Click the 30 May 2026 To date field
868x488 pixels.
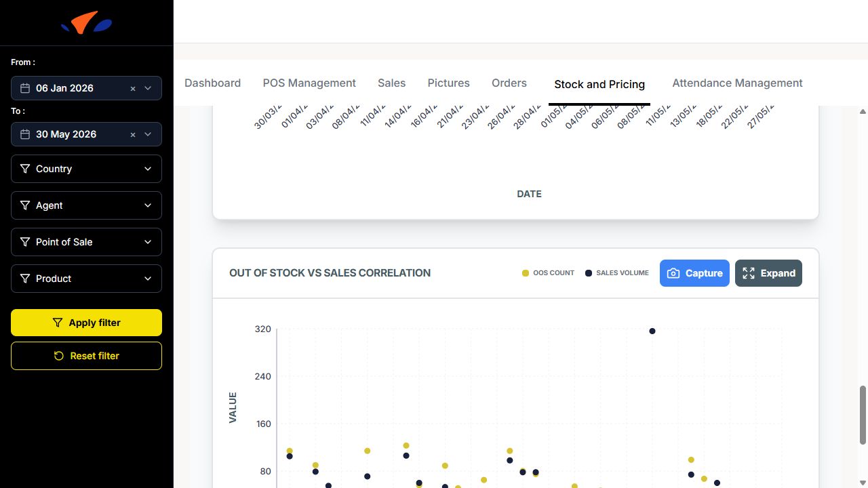[x=86, y=134]
